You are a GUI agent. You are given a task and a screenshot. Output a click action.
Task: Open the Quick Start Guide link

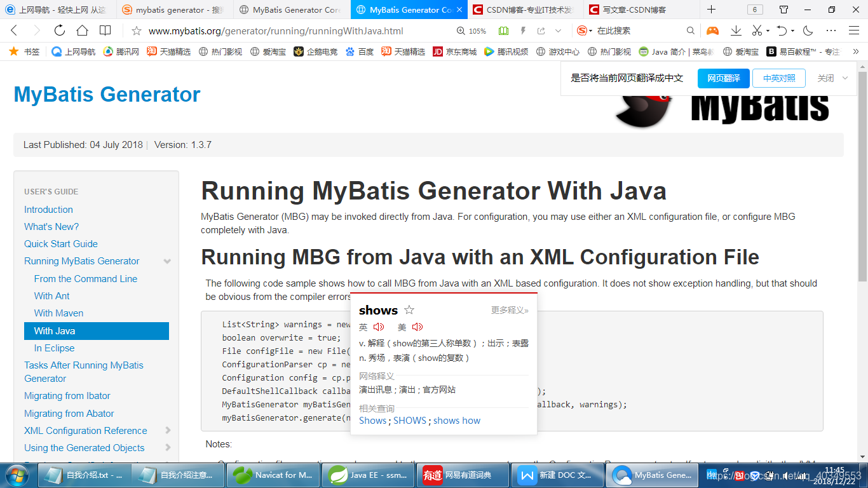61,244
